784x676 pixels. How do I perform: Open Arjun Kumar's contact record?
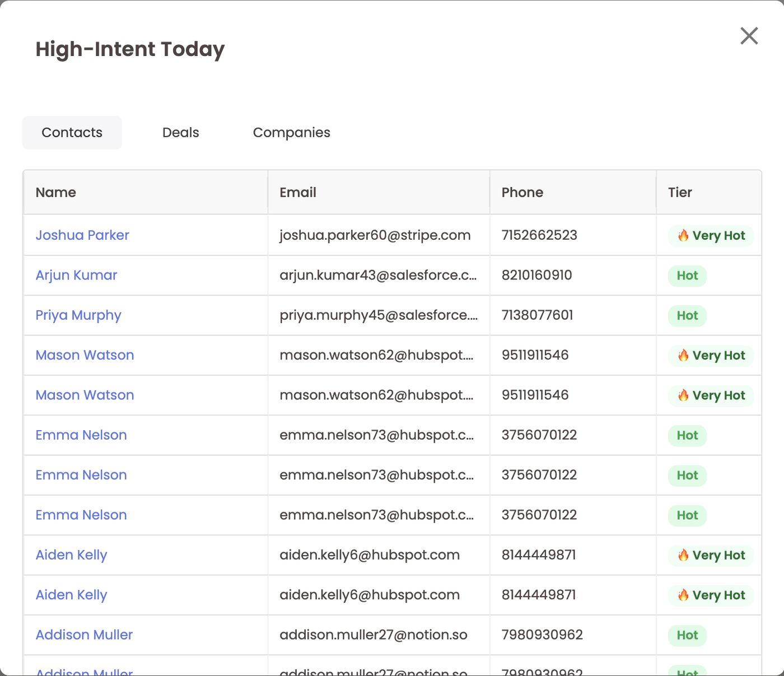(76, 275)
